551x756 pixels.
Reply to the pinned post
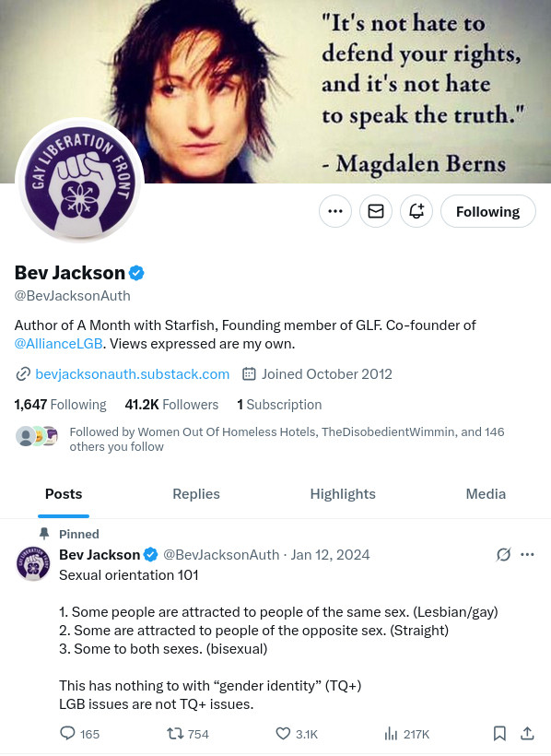point(79,734)
